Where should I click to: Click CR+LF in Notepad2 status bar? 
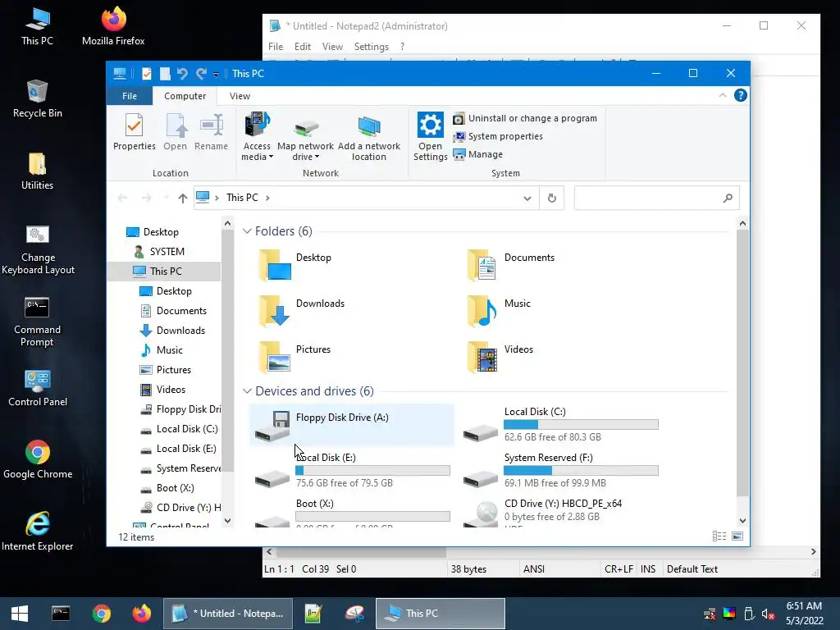pyautogui.click(x=619, y=569)
